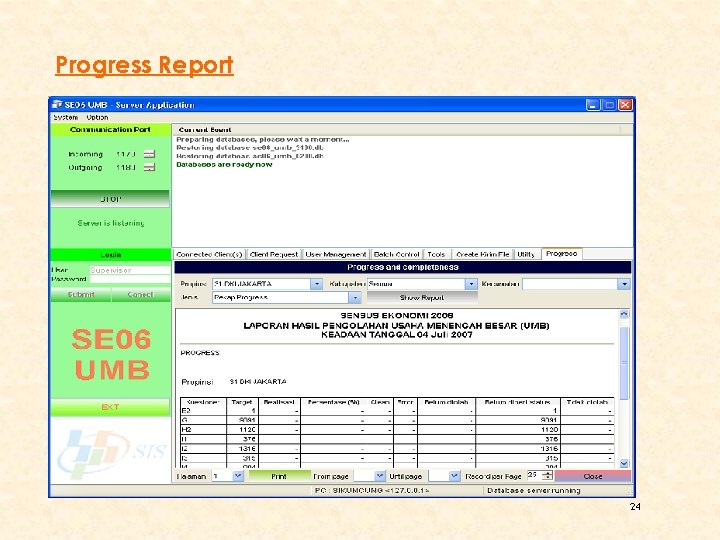Select the Progress tab
Viewport: 720px width, 540px height.
click(562, 253)
